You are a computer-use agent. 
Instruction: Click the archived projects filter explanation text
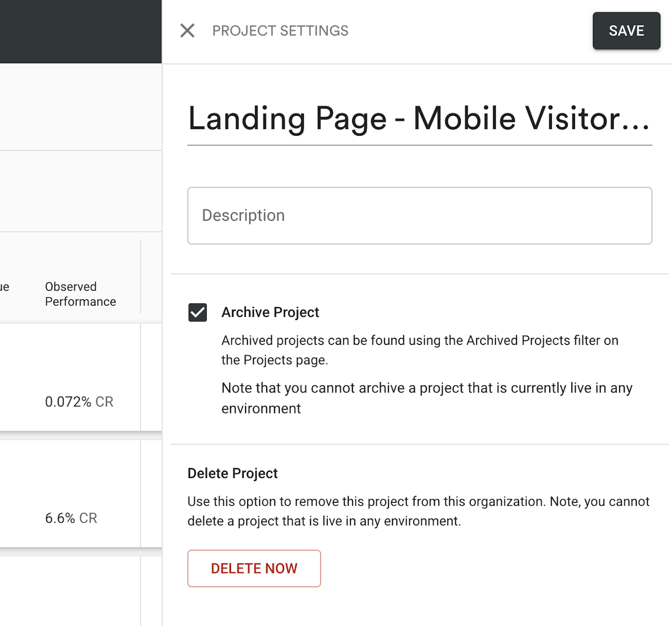pyautogui.click(x=420, y=350)
